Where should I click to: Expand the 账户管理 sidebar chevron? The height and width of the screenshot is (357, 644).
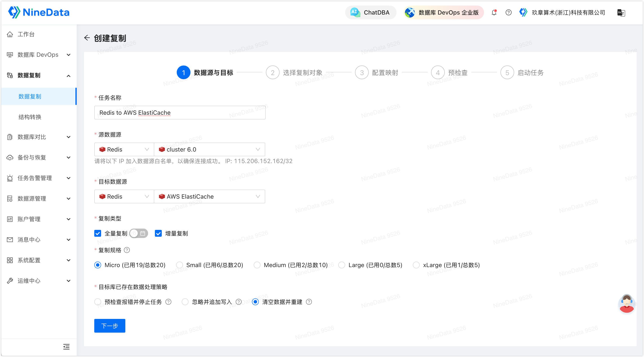69,219
